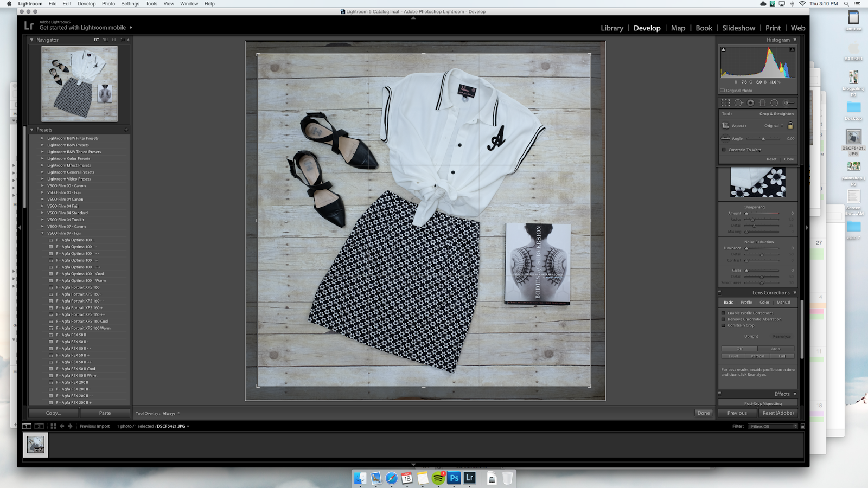The image size is (868, 488).
Task: Pick the Straighten level tool icon
Action: tap(725, 138)
